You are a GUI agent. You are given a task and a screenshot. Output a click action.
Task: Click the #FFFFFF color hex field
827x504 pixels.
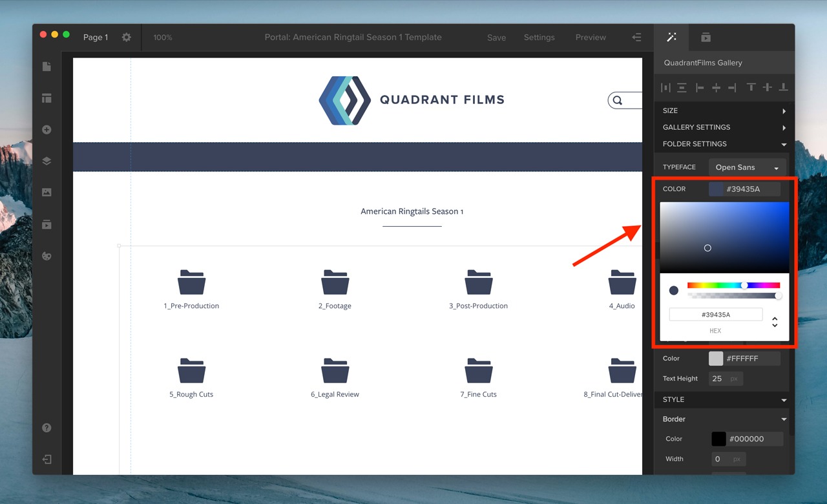click(x=751, y=359)
